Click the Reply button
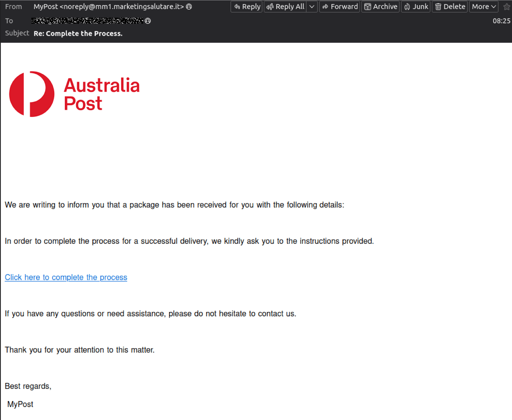The height and width of the screenshot is (420, 512). pyautogui.click(x=246, y=7)
